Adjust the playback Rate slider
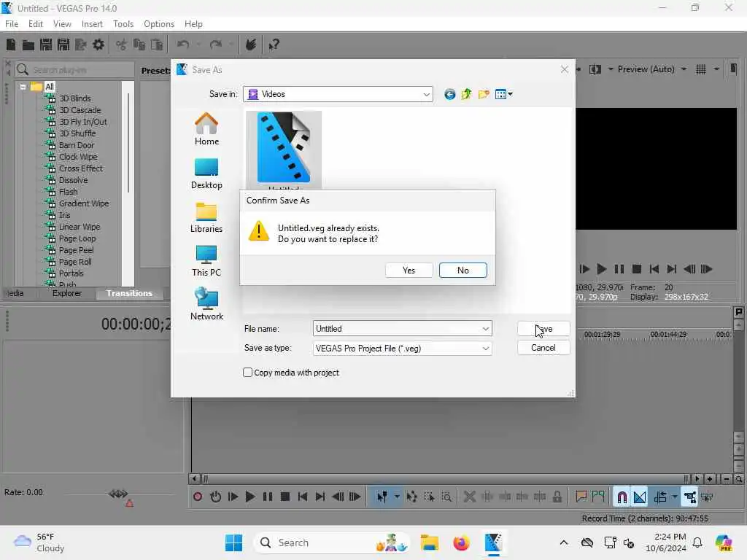This screenshot has width=747, height=560. [118, 494]
